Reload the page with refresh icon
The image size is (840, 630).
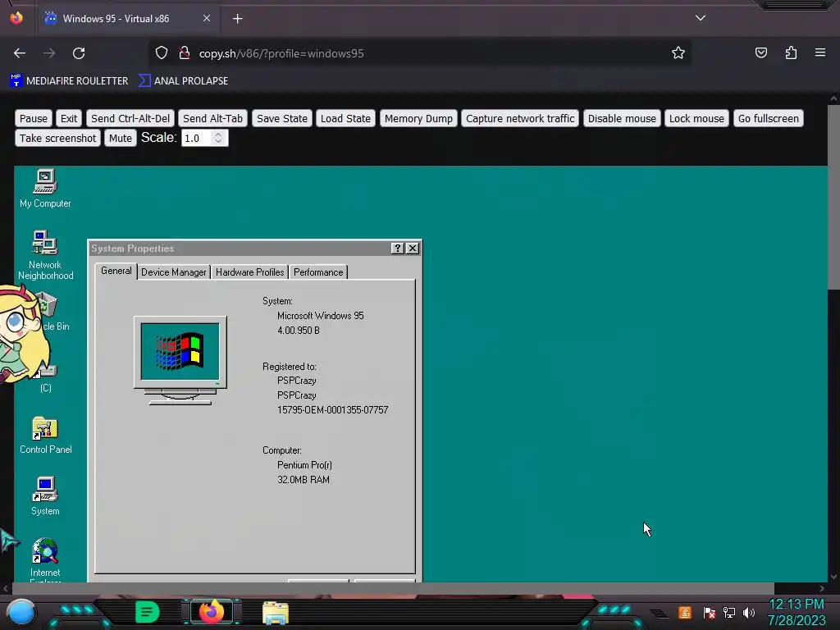click(79, 53)
